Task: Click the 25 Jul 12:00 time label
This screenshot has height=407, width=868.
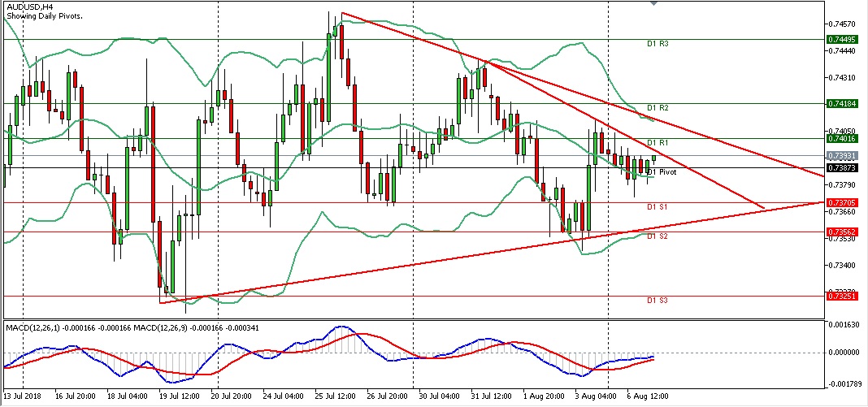Action: tap(335, 396)
